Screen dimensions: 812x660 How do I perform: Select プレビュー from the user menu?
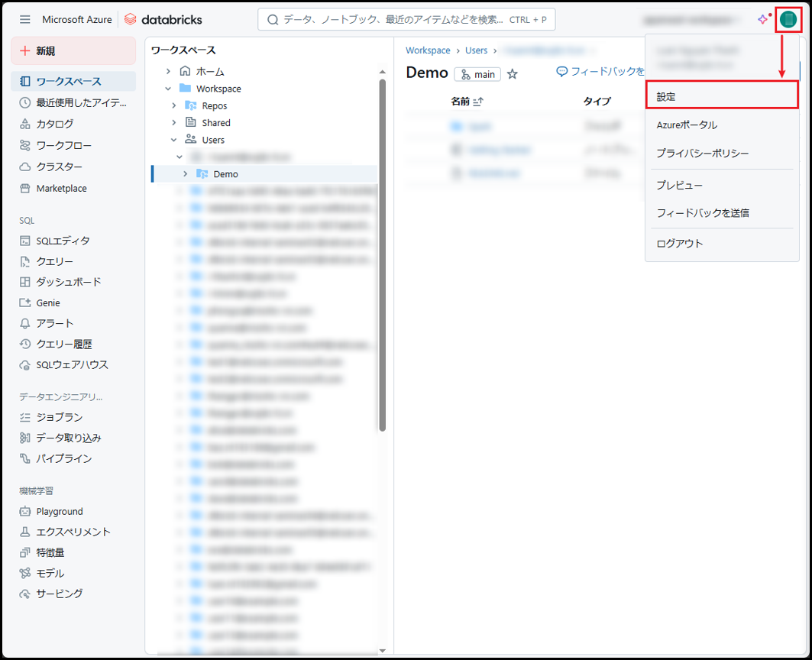722,185
